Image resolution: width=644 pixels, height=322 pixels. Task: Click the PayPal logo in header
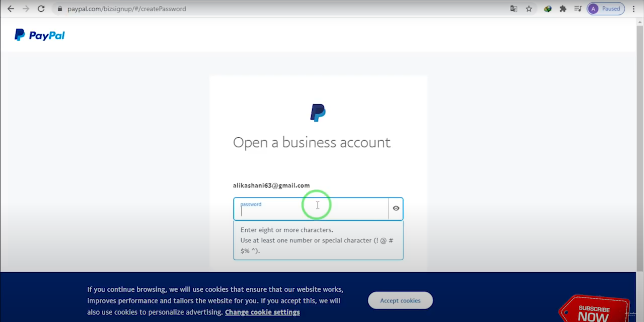tap(40, 35)
